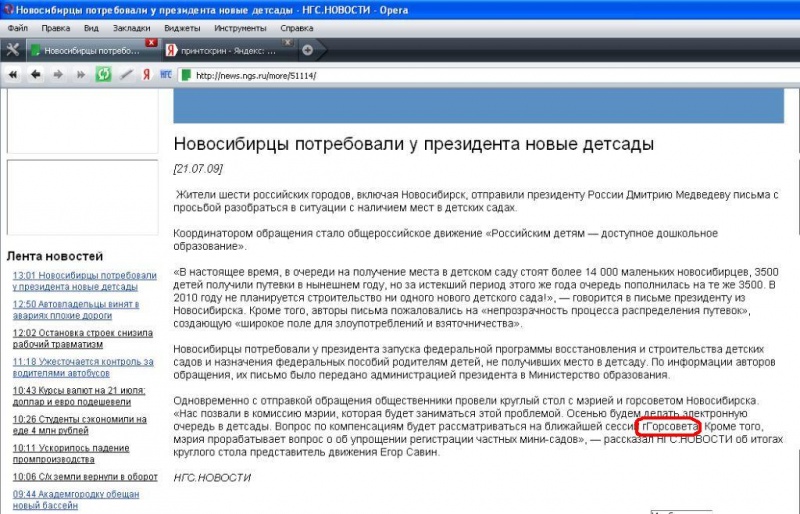Open the Yandex red Я toolbar shortcut
800x514 pixels.
point(146,75)
